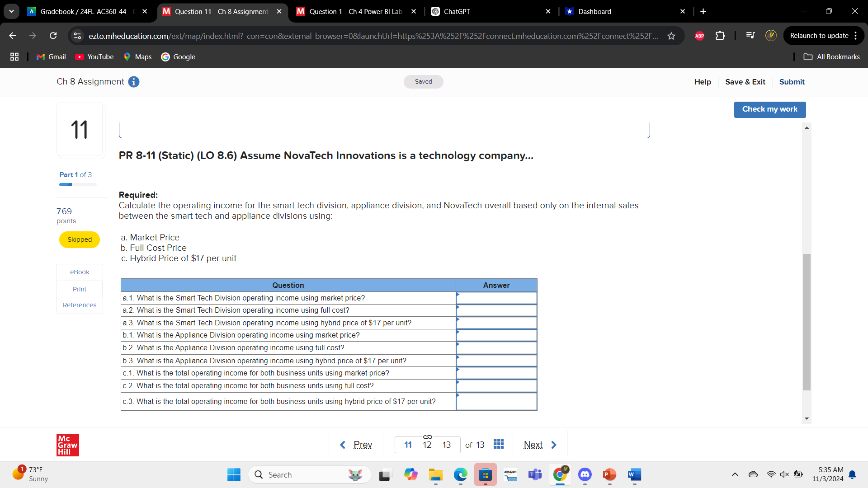Open the tab search chevron in Chrome

click(x=11, y=11)
